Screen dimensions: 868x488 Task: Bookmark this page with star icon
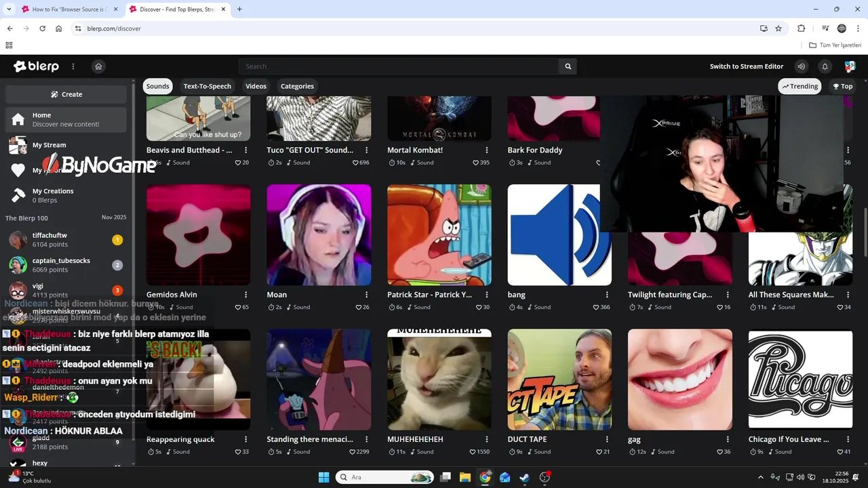pyautogui.click(x=778, y=28)
